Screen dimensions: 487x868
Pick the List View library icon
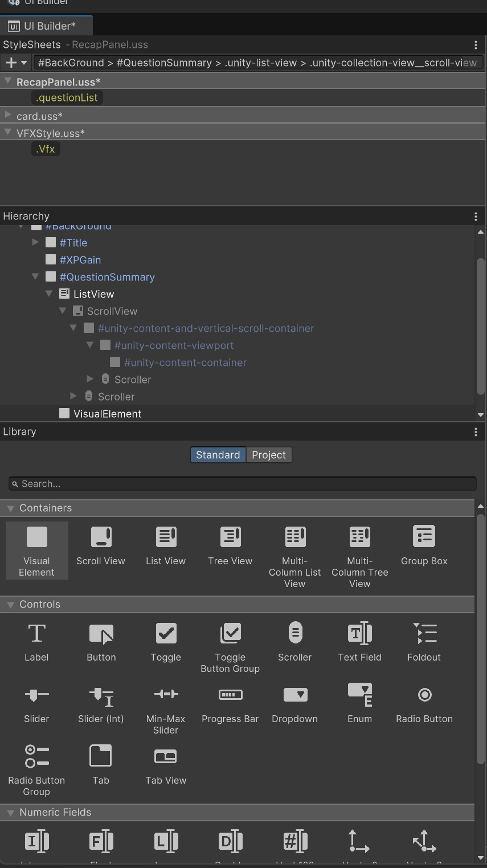click(x=166, y=537)
